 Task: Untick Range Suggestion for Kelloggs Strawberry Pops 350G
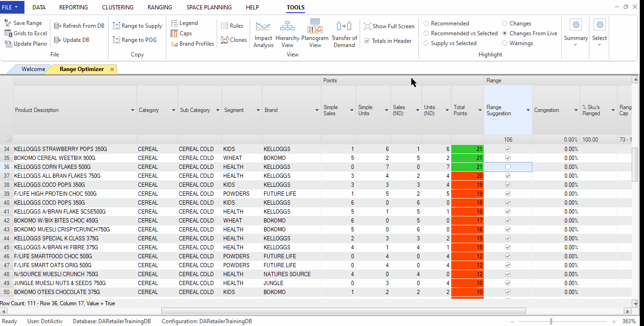(508, 149)
